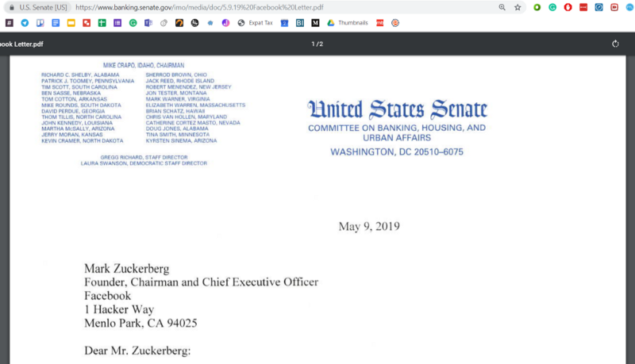Click 'Elizabeth Warren, Massachusetts' in member list
This screenshot has height=364, width=635.
pyautogui.click(x=195, y=105)
